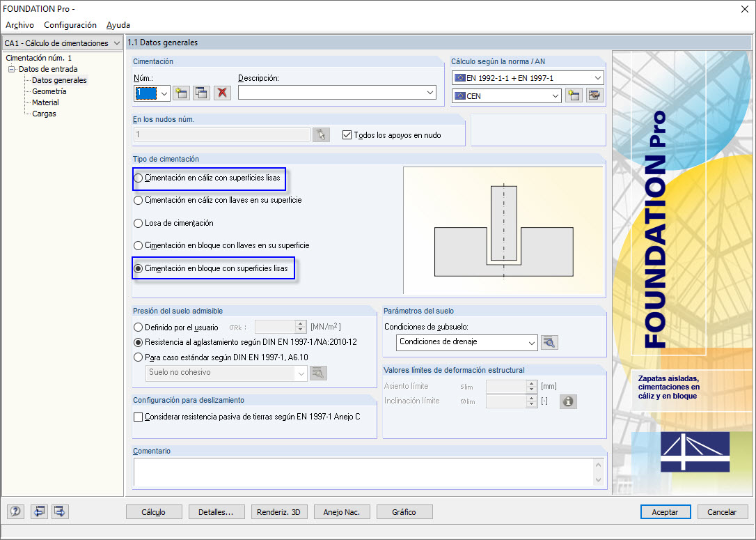
Task: Select Cimentación en cáliz con llaves en su superficie
Action: (x=139, y=200)
